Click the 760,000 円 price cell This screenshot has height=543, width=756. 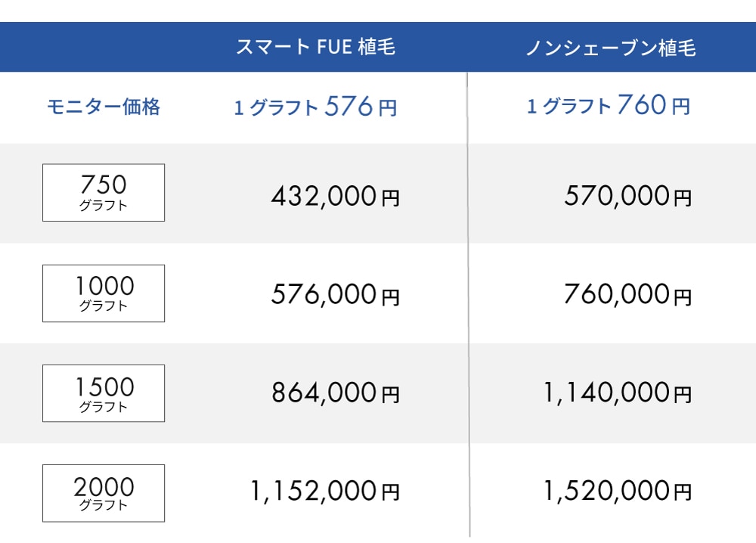(x=628, y=294)
